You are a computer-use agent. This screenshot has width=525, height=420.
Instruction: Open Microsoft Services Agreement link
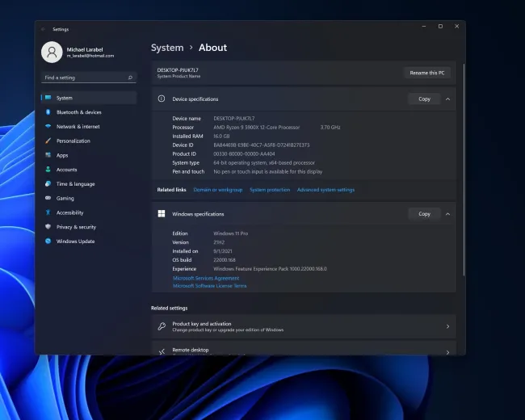coord(206,278)
